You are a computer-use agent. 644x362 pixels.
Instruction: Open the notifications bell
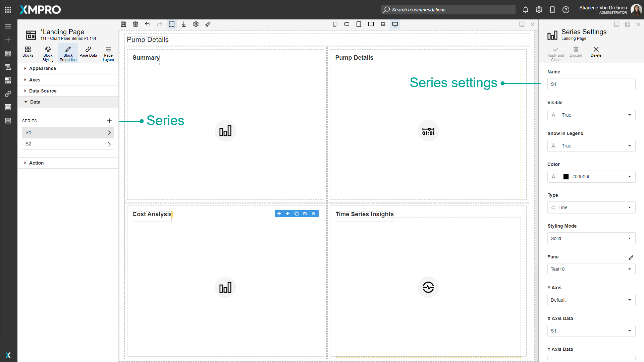(x=526, y=10)
